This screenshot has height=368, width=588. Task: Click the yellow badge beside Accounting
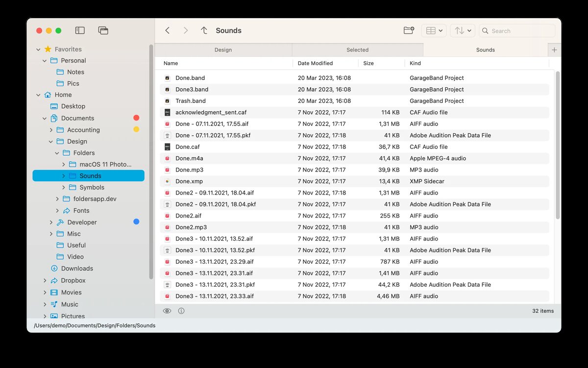pyautogui.click(x=136, y=129)
